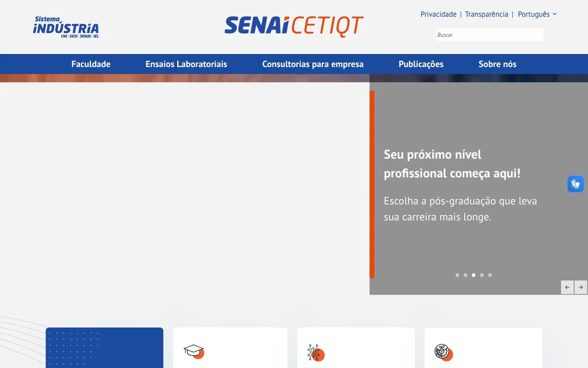Open the Libras accessibility hand widget
Viewport: 588px width, 368px height.
click(x=575, y=184)
